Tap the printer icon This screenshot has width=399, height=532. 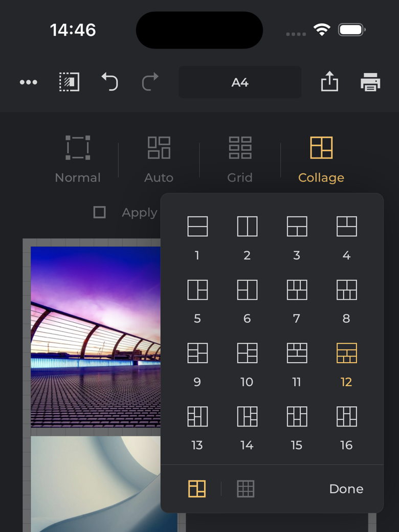370,82
